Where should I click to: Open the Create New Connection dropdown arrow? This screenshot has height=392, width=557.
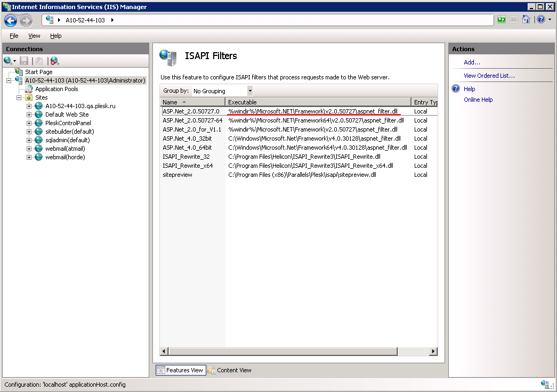[14, 61]
